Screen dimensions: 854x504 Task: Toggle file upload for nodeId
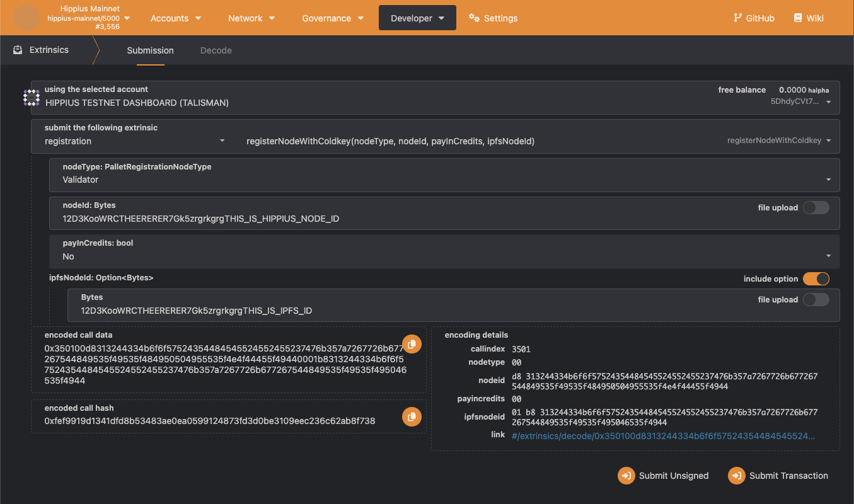pyautogui.click(x=816, y=207)
